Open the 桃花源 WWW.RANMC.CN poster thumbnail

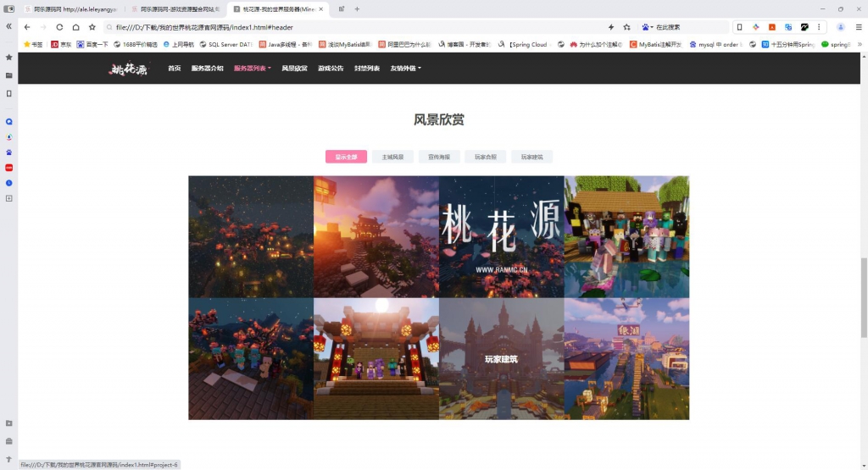502,236
